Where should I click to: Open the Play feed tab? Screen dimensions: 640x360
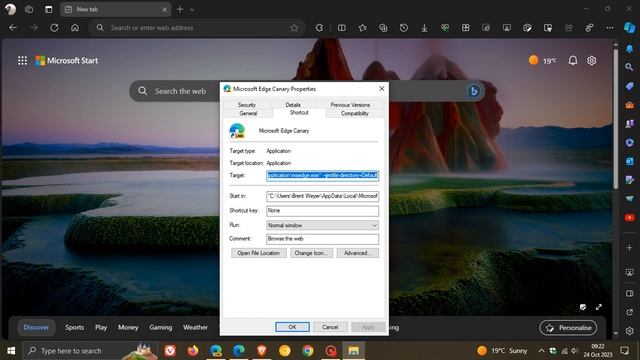101,327
